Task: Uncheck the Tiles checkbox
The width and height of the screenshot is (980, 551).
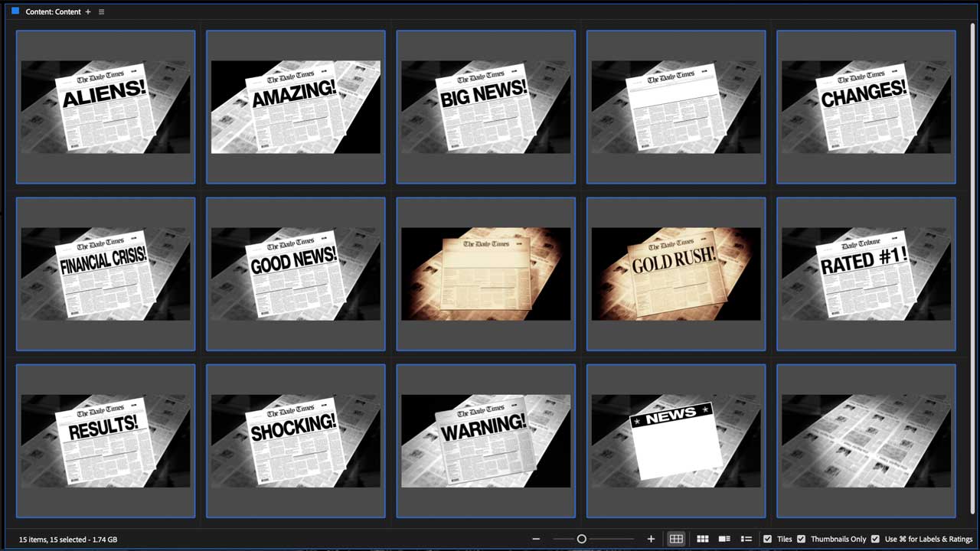Action: click(768, 539)
